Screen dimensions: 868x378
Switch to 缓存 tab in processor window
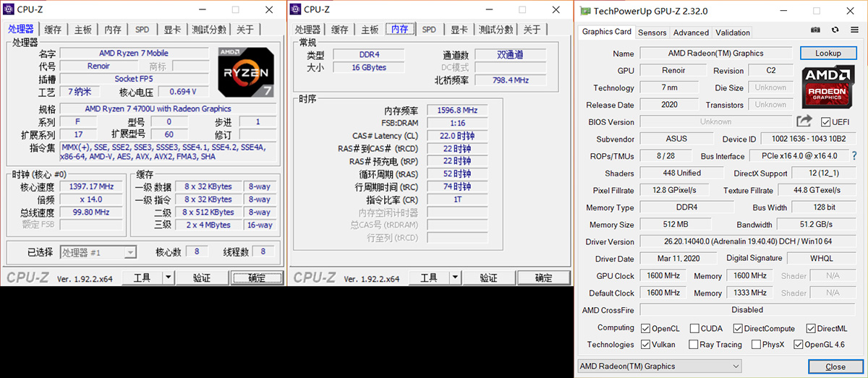(x=53, y=30)
